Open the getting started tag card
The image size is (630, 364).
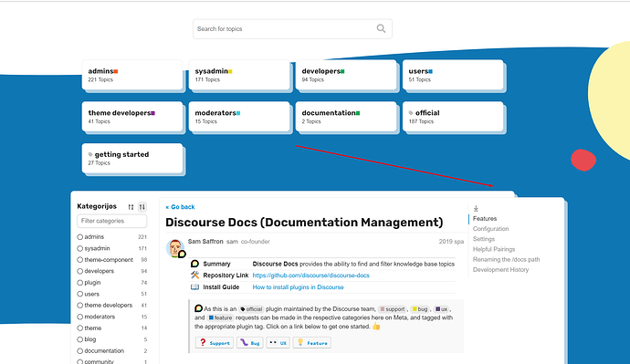[x=131, y=158]
